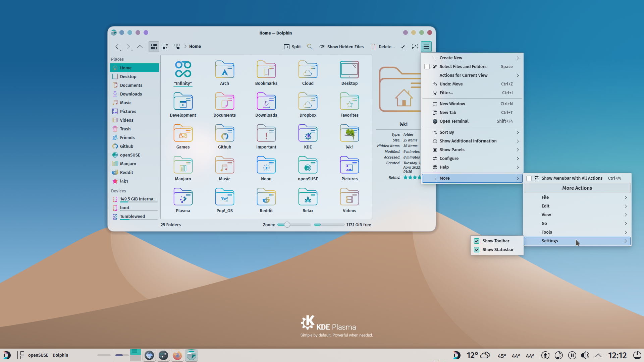Switch to Icons view mode
Image resolution: width=644 pixels, height=362 pixels.
tap(154, 47)
